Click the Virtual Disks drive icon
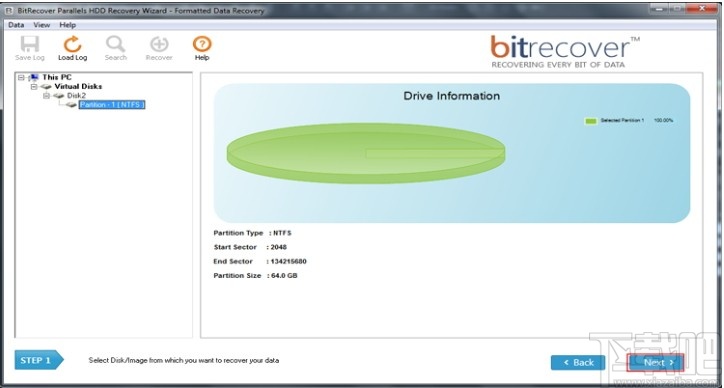 [x=46, y=87]
